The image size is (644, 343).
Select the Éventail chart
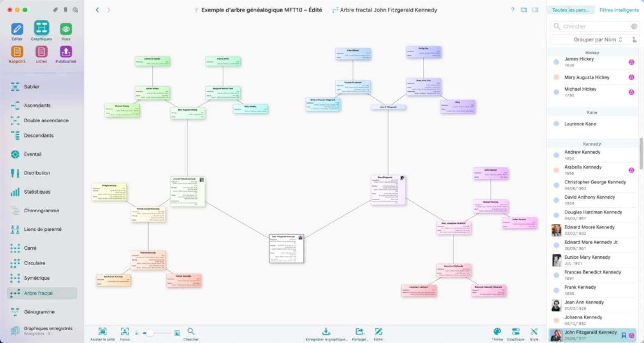(x=41, y=154)
